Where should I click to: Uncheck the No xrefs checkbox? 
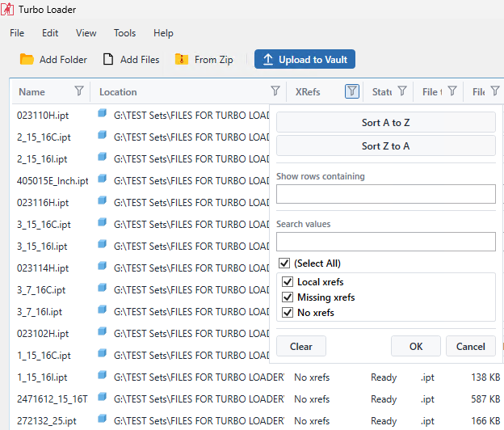[x=288, y=313]
